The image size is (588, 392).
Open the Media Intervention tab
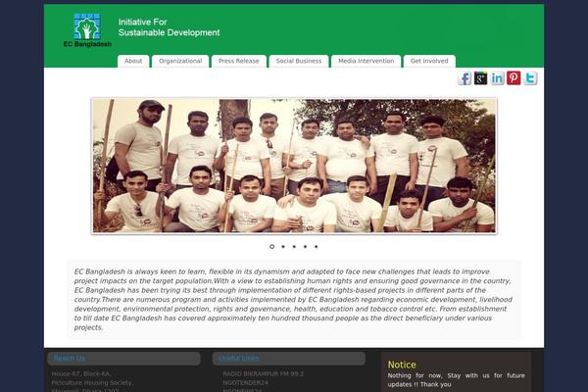[x=366, y=61]
